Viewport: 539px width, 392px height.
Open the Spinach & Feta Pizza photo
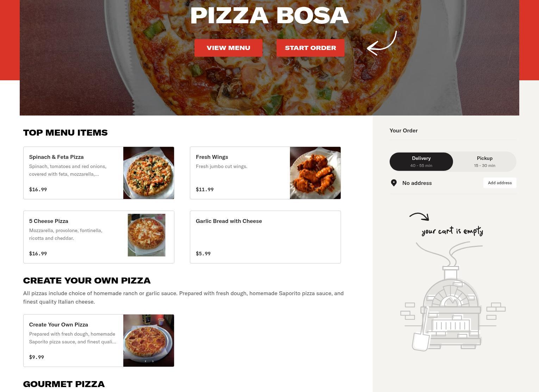(x=149, y=173)
